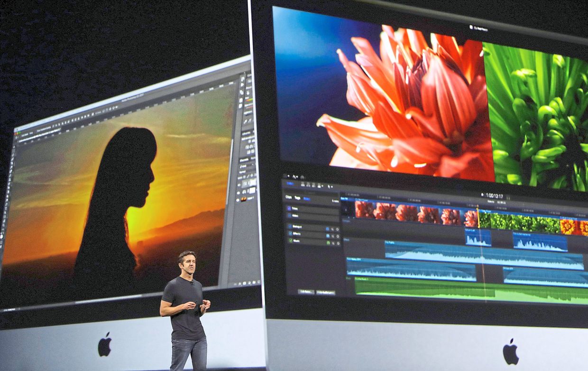This screenshot has height=371, width=588.
Task: Select the small audio clip under the playhead
Action: click(x=478, y=237)
